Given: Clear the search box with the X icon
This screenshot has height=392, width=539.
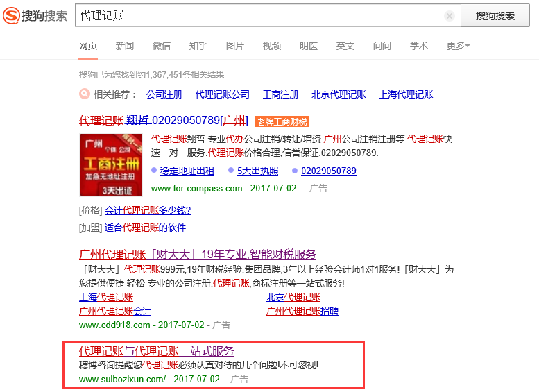Looking at the screenshot, I should point(449,16).
